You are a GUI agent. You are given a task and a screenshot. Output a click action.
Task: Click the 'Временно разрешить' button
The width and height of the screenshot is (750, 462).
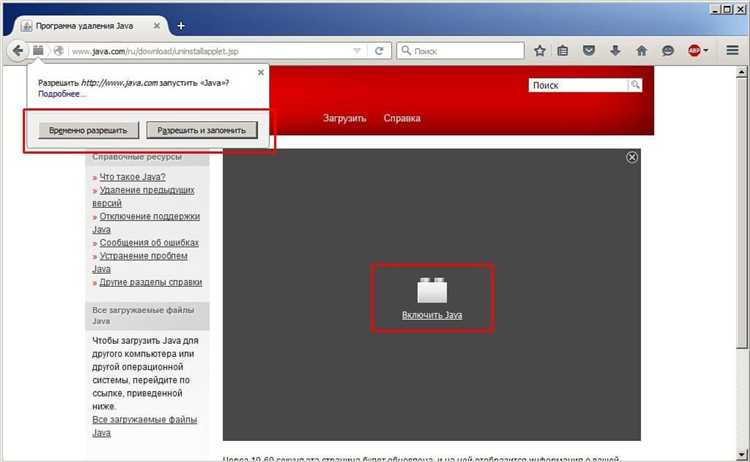click(x=88, y=130)
